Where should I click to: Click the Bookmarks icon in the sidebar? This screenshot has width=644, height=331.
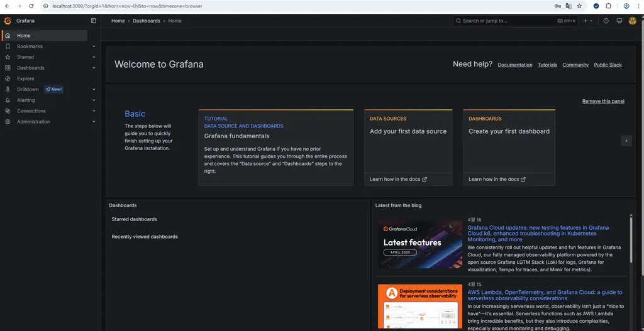pos(8,46)
